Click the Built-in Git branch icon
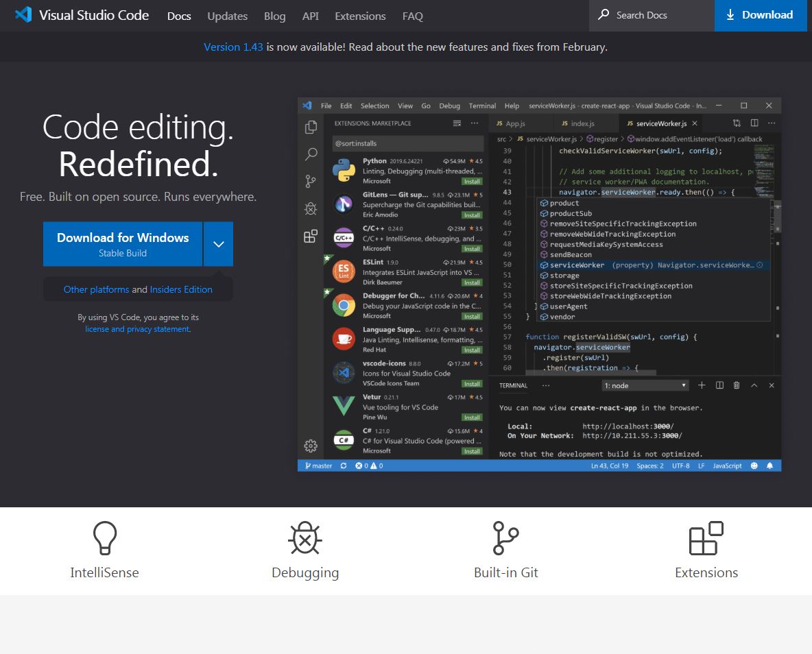The image size is (812, 654). coord(505,538)
